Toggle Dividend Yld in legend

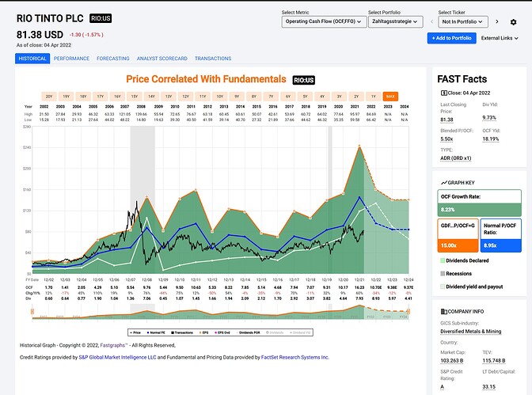coord(300,332)
